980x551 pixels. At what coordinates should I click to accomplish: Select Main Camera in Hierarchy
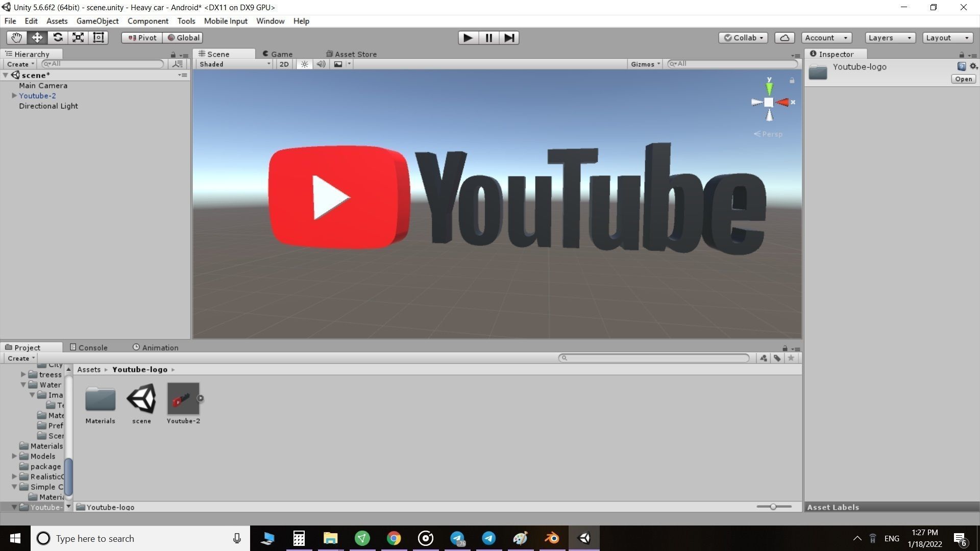pyautogui.click(x=43, y=86)
